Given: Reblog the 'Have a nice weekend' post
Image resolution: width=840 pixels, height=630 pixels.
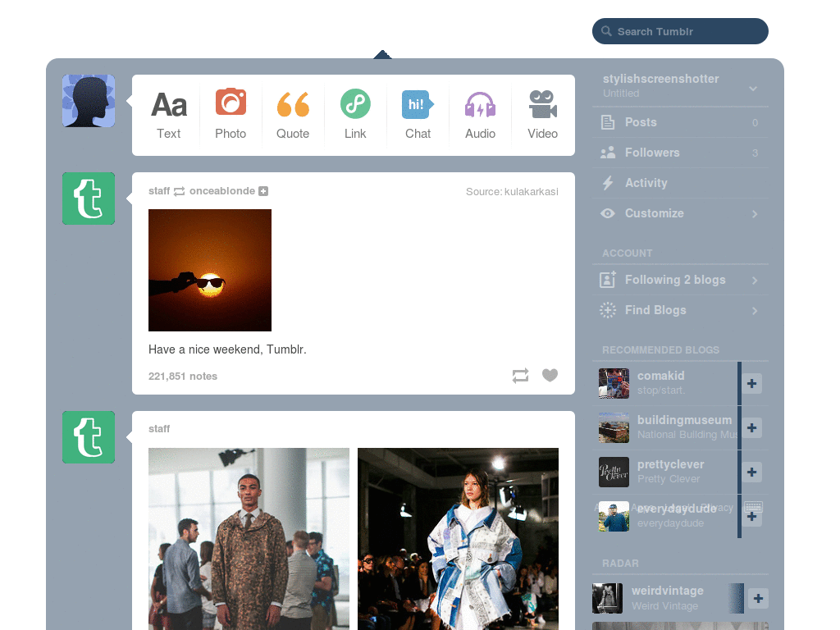Looking at the screenshot, I should 520,376.
